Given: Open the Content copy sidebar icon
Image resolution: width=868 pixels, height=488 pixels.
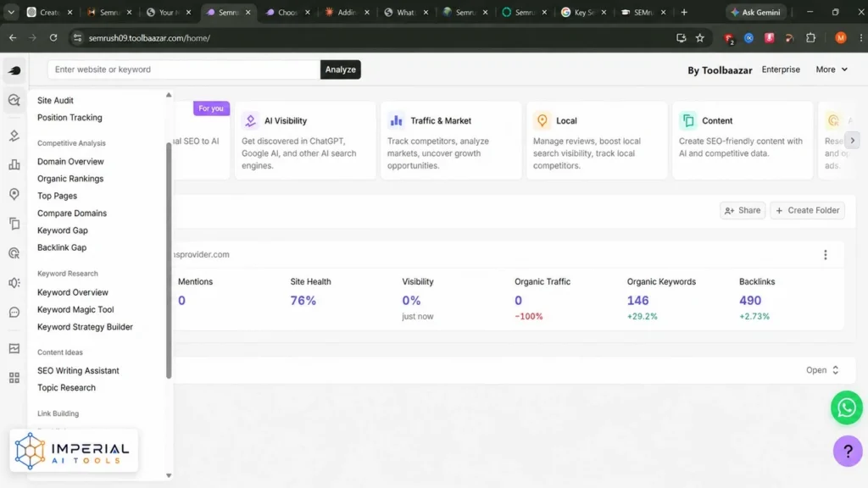Looking at the screenshot, I should pyautogui.click(x=14, y=224).
